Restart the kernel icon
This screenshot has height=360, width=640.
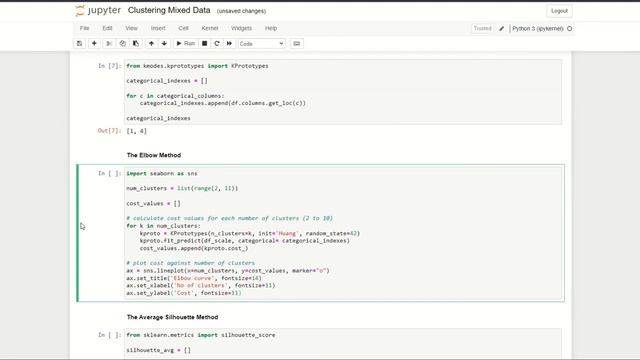click(217, 43)
